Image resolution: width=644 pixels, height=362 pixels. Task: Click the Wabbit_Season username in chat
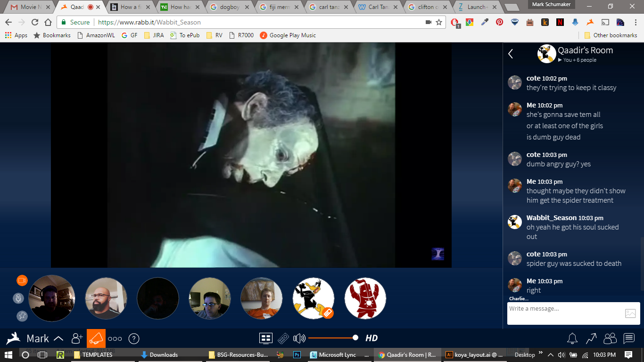point(552,218)
